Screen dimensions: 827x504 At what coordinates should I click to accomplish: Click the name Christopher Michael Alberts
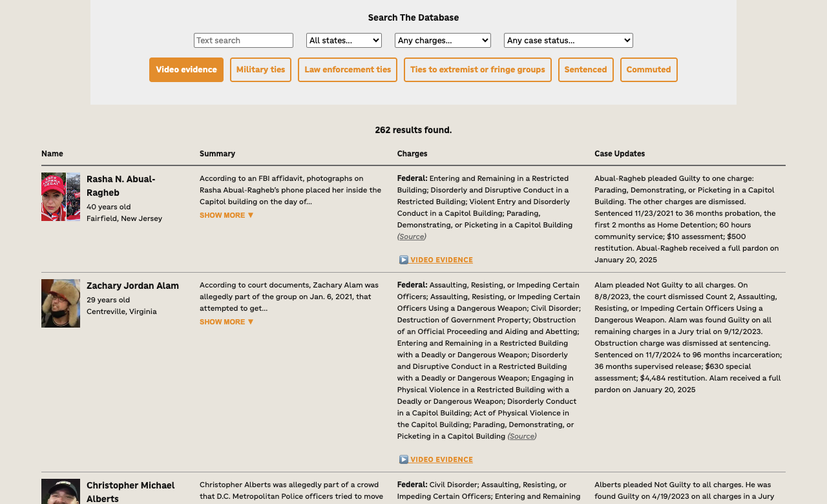131,492
